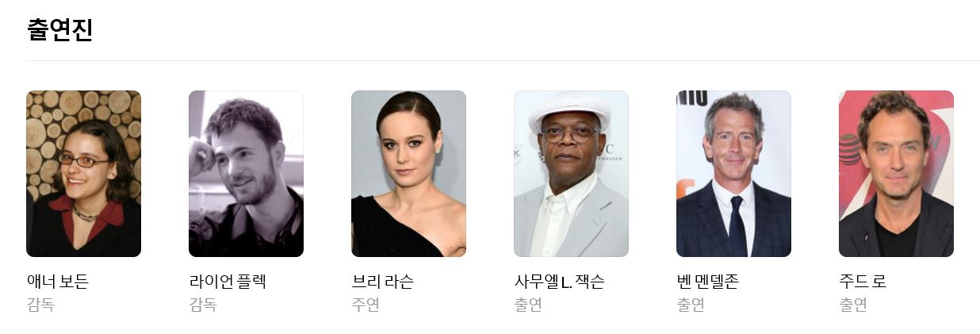
Task: Select the 출연 label under 주드 로
Action: pyautogui.click(x=853, y=305)
